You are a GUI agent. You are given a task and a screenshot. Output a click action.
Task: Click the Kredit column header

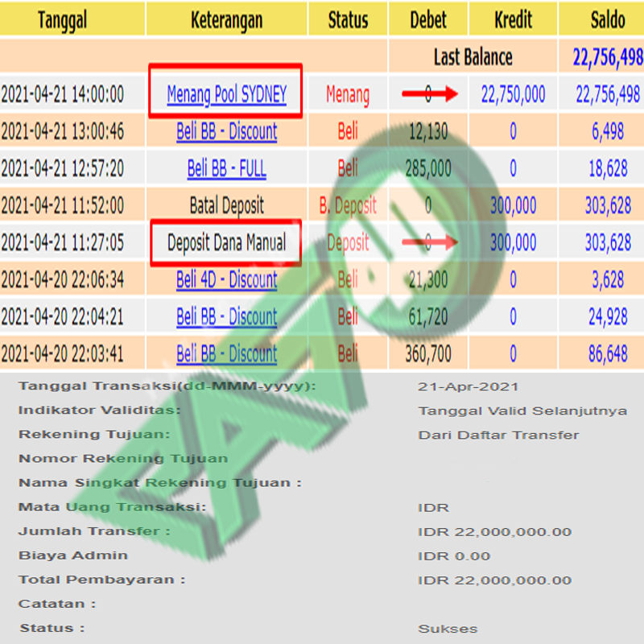point(513,19)
